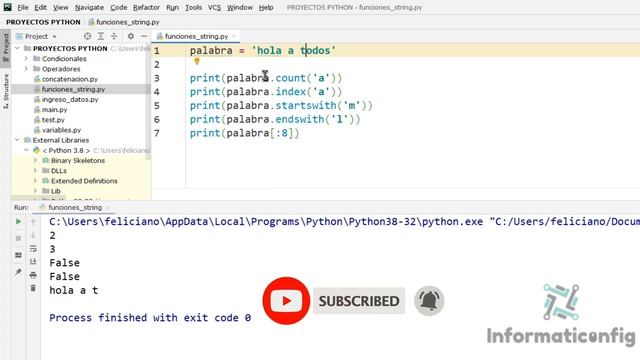
Task: Open the Refactor menu
Action: pos(146,7)
